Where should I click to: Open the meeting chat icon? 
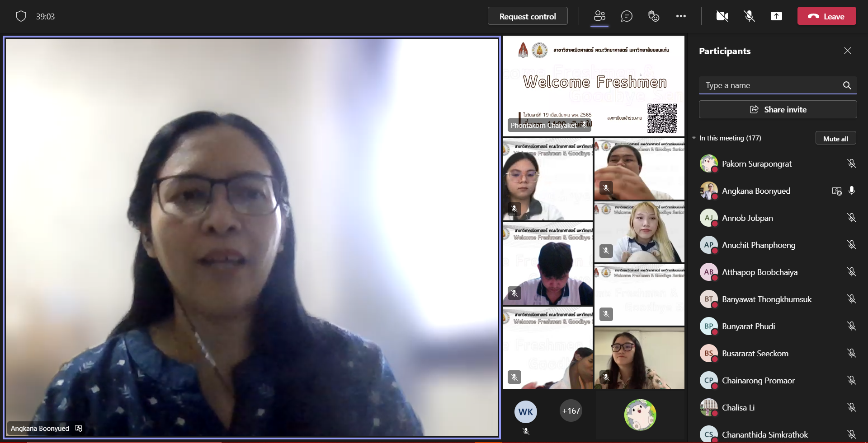coord(627,16)
